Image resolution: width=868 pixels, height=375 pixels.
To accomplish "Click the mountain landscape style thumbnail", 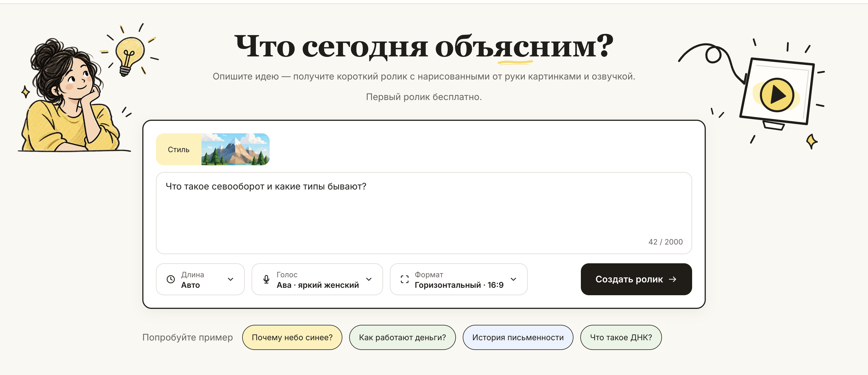I will 235,150.
